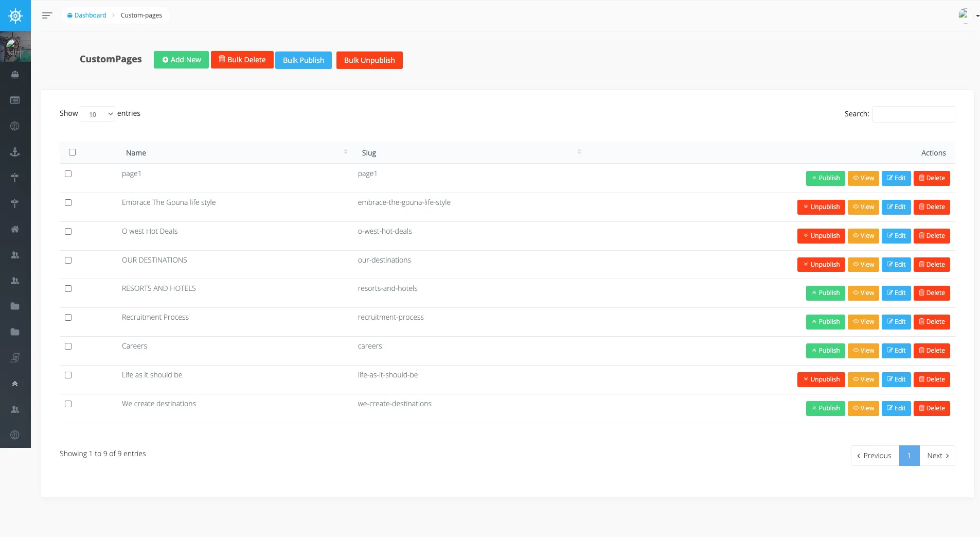
Task: Check the We create destinations checkbox
Action: pyautogui.click(x=68, y=404)
